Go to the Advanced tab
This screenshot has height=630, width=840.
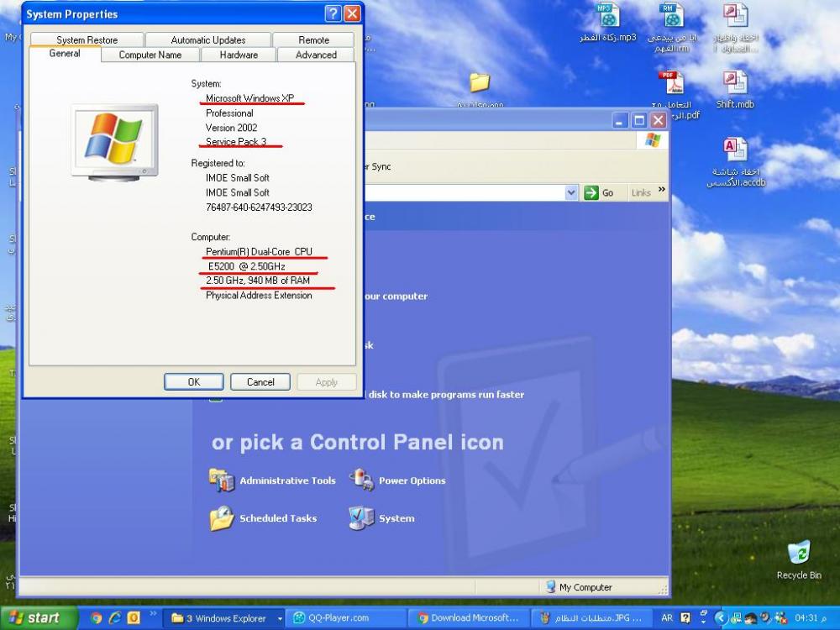pyautogui.click(x=316, y=55)
